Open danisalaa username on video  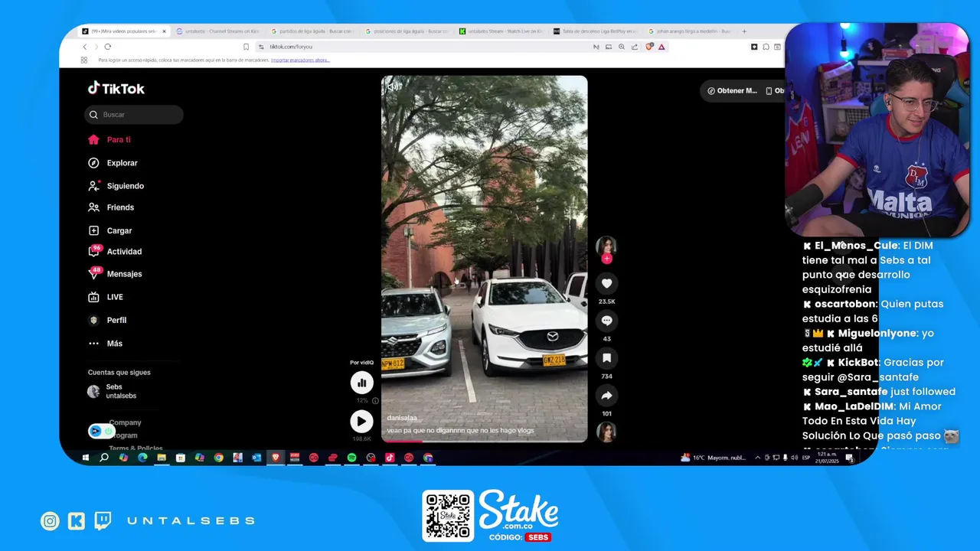click(x=402, y=418)
